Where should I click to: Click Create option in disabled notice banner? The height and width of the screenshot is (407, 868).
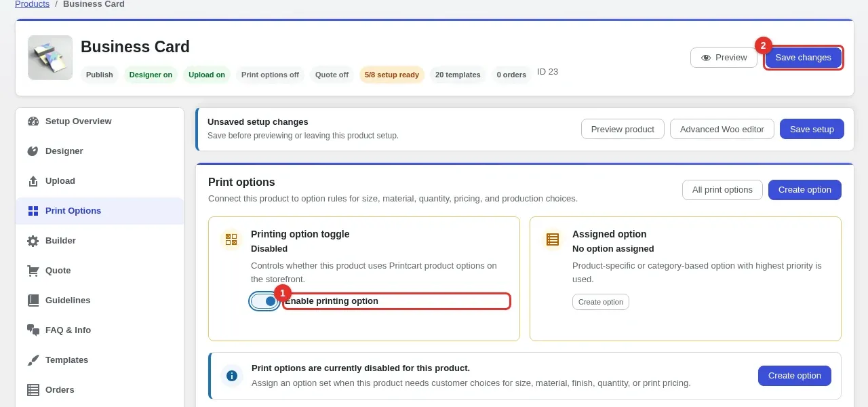coord(795,376)
